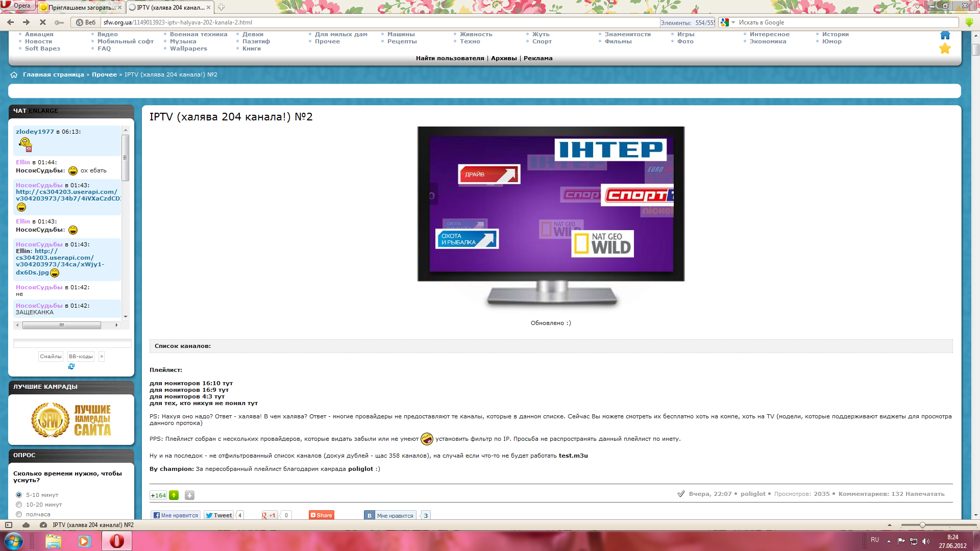The image size is (980, 551).
Task: Toggle the Opera panel icon in status bar
Action: pyautogui.click(x=8, y=525)
